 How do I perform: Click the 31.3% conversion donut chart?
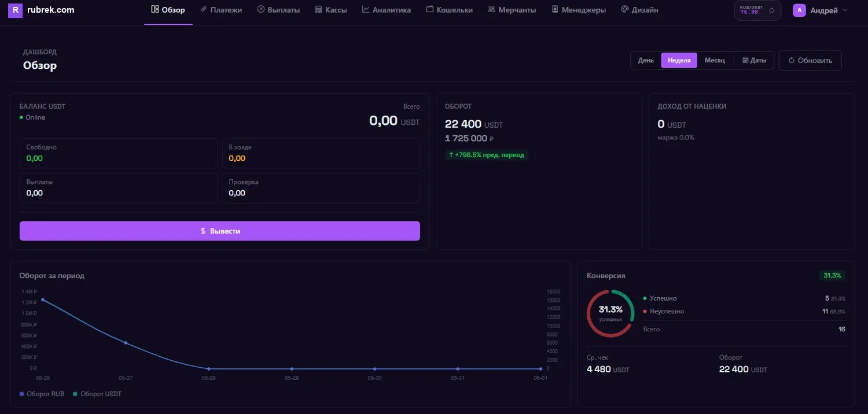610,313
